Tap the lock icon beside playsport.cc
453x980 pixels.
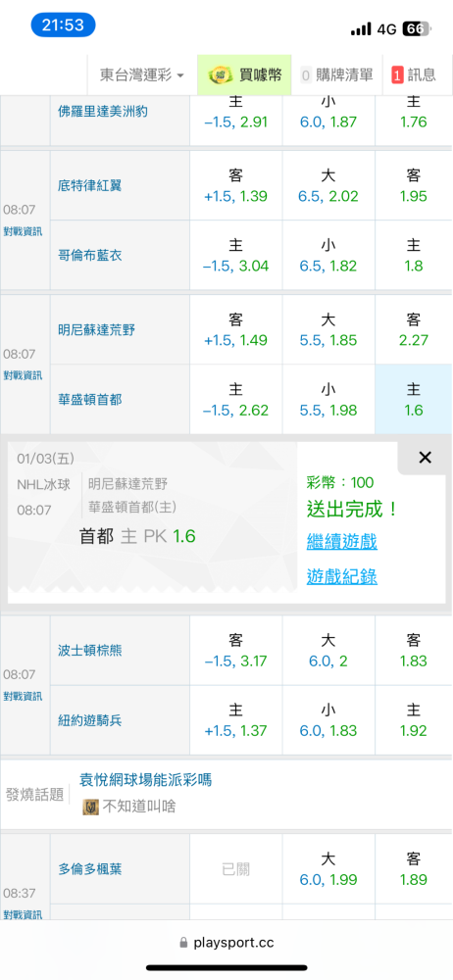tap(183, 942)
